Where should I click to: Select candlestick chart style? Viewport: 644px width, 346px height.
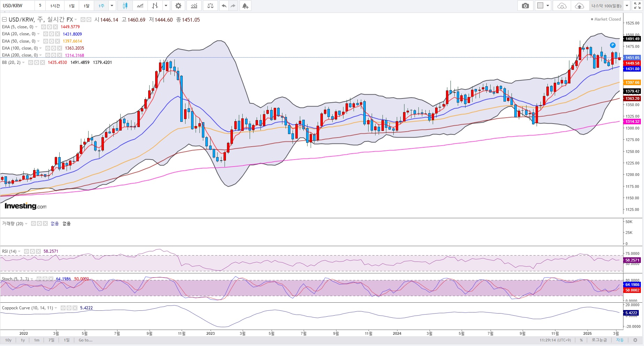point(125,6)
